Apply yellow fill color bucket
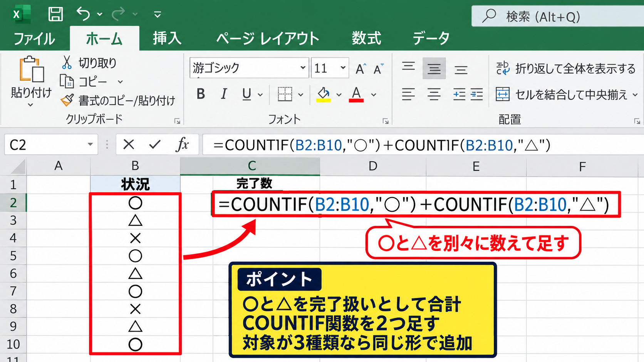 click(324, 94)
